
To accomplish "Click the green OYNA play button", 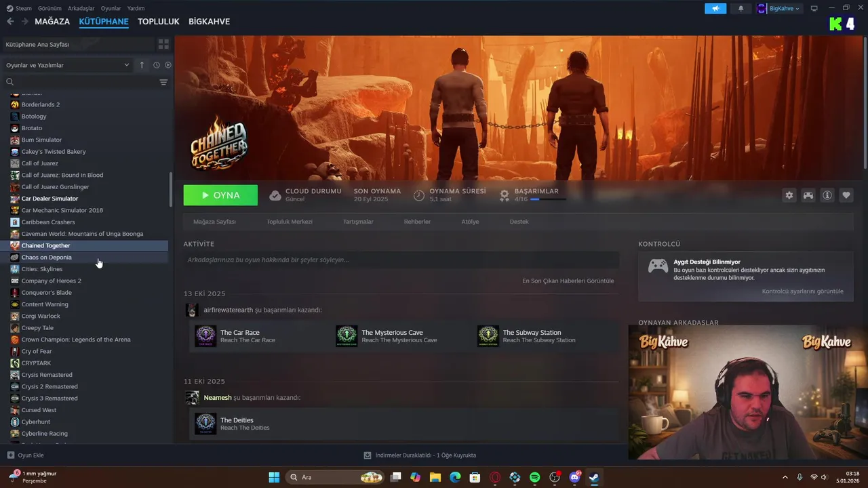I will (x=220, y=195).
